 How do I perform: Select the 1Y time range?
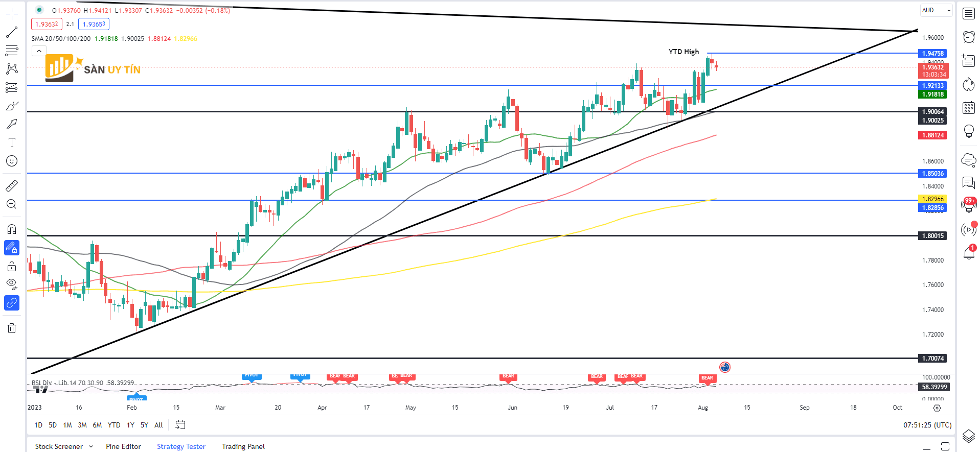(x=130, y=425)
